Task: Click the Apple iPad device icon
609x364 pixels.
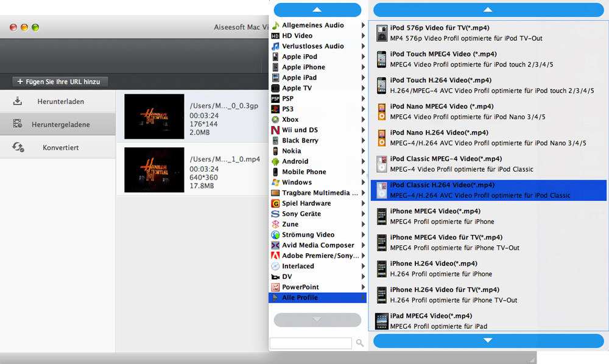Action: pyautogui.click(x=275, y=78)
